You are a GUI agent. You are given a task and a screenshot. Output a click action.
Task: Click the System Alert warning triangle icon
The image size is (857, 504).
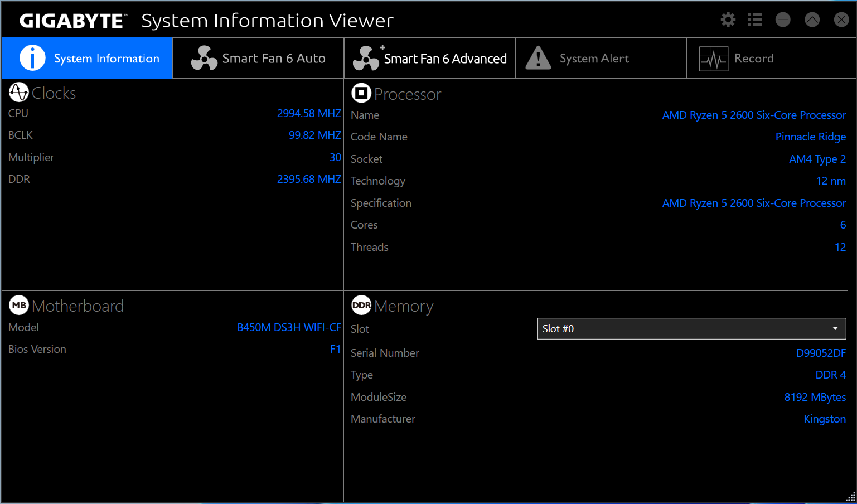[538, 58]
